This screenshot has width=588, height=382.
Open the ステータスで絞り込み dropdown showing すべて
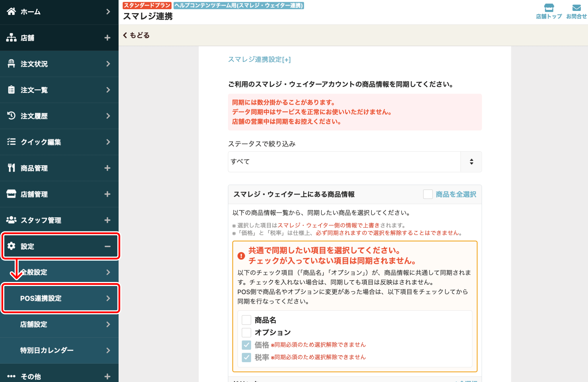(355, 162)
